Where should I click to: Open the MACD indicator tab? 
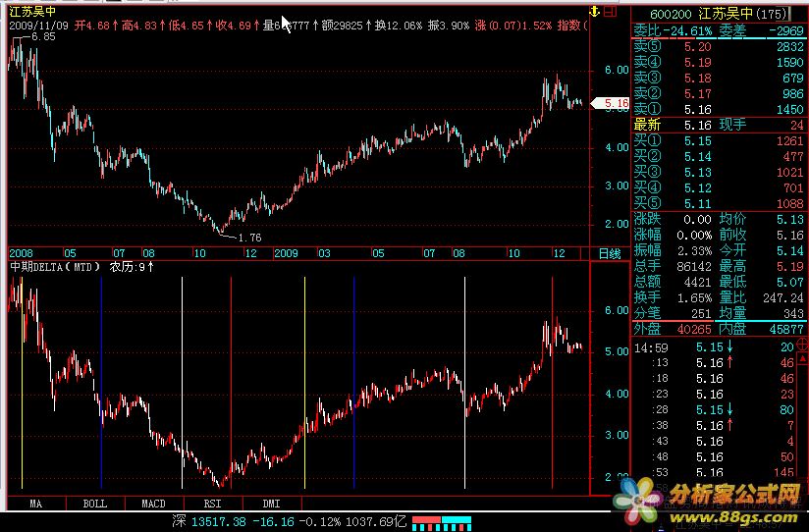tap(154, 504)
